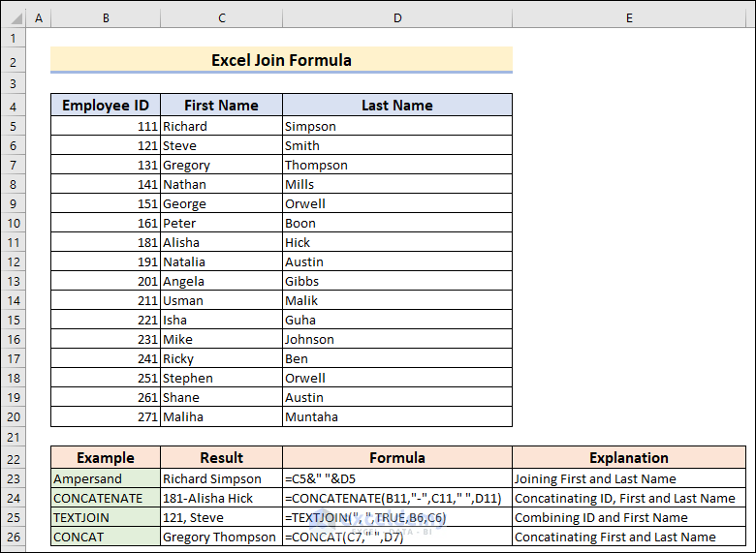Click the 'Formula' header cell

(x=397, y=457)
